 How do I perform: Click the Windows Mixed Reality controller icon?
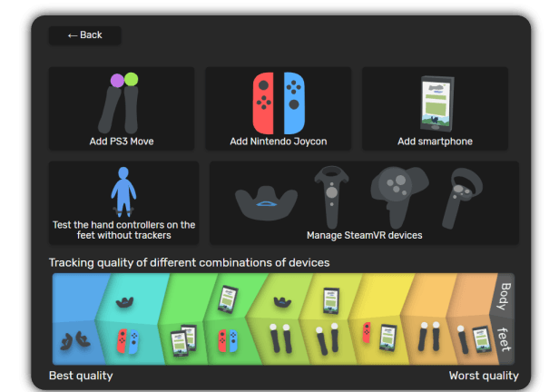[462, 198]
